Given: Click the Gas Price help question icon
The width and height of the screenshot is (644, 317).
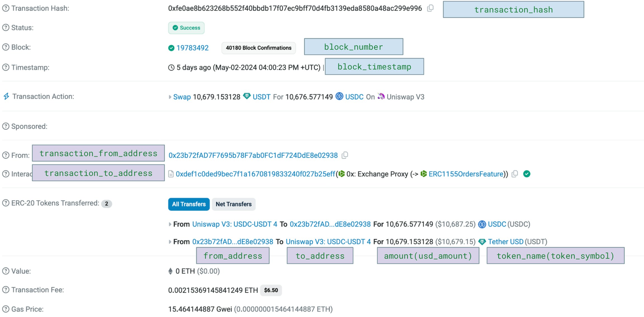Looking at the screenshot, I should coord(6,309).
